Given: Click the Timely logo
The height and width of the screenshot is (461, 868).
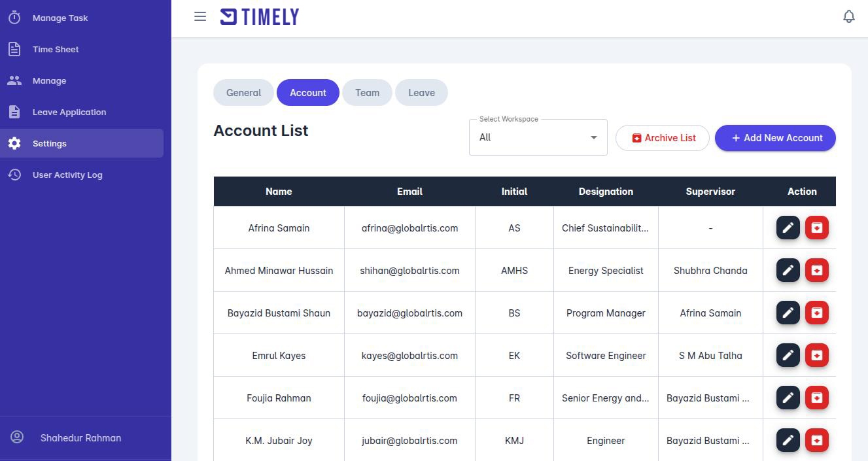Looking at the screenshot, I should (x=260, y=17).
